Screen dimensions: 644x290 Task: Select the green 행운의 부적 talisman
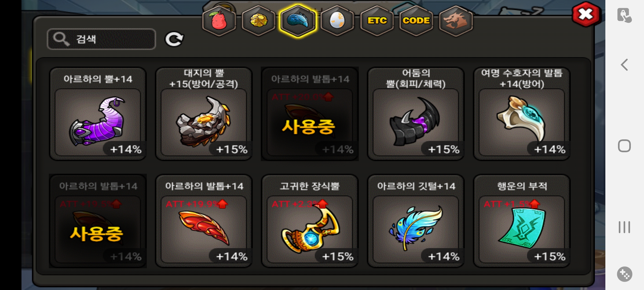522,221
